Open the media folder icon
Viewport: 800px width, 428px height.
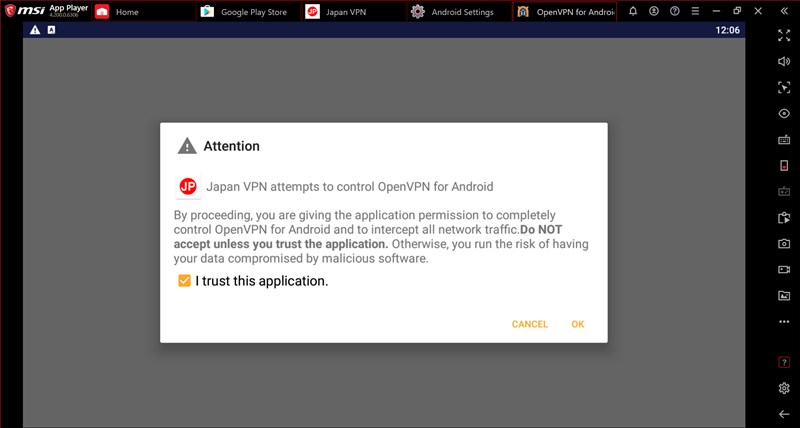[x=784, y=296]
